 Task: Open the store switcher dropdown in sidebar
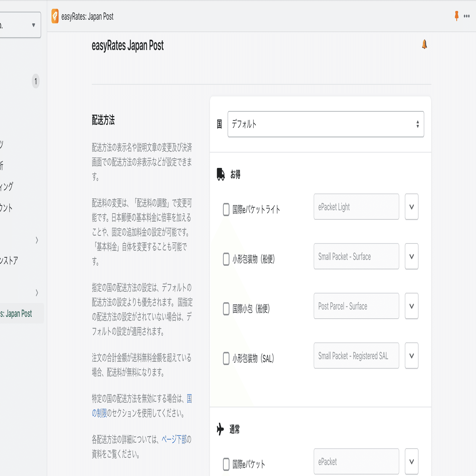[20, 25]
